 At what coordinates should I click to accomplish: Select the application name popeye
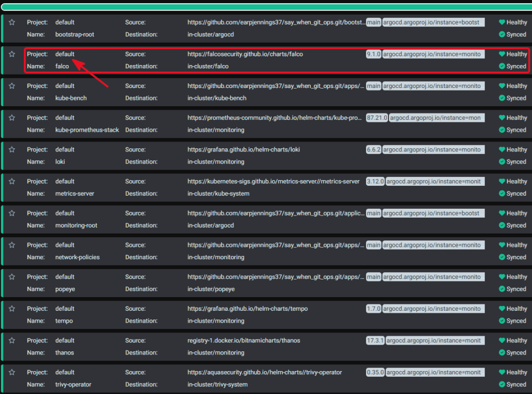[65, 289]
